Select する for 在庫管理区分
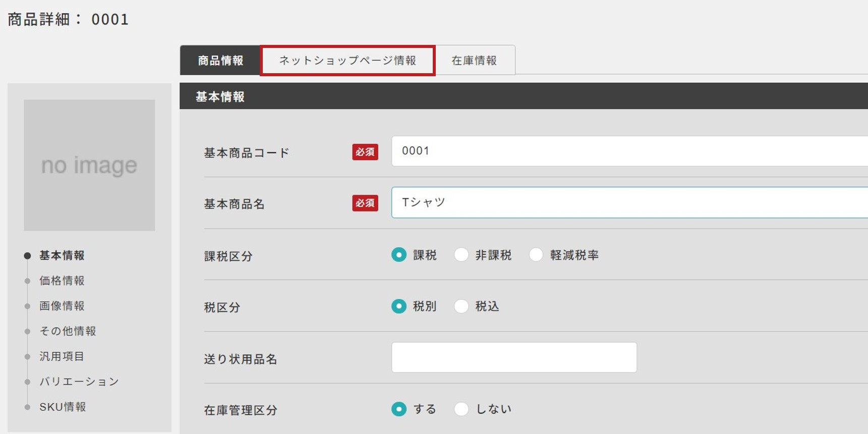The height and width of the screenshot is (434, 868). tap(399, 409)
